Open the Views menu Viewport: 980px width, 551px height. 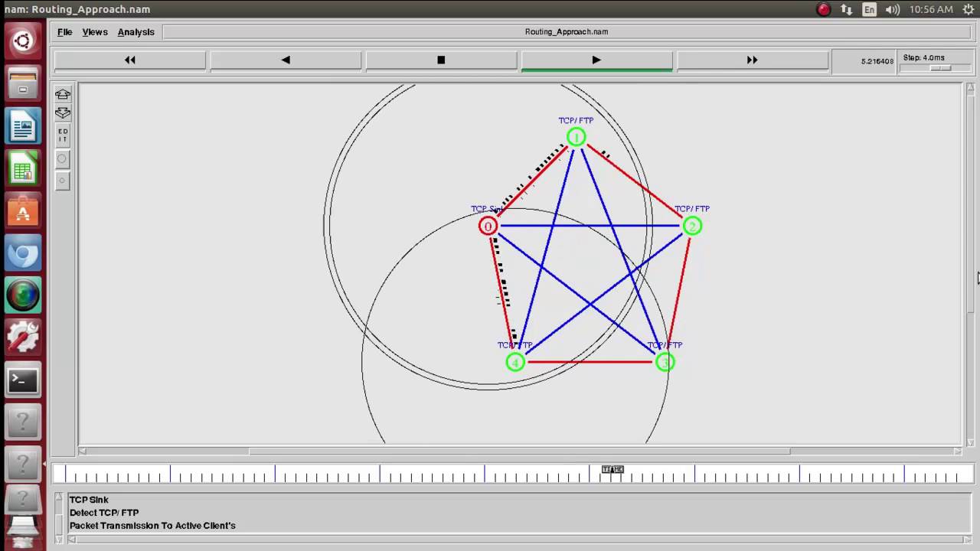(95, 32)
